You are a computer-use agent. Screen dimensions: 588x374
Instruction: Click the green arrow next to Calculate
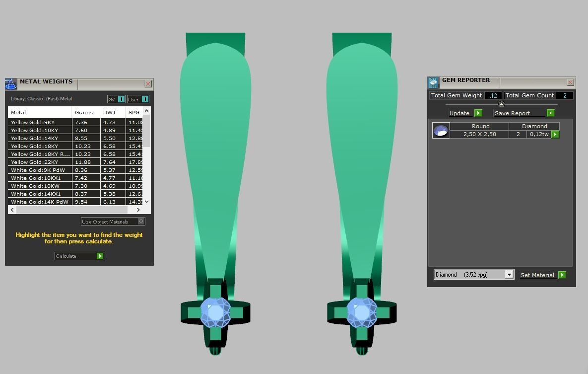(x=100, y=256)
